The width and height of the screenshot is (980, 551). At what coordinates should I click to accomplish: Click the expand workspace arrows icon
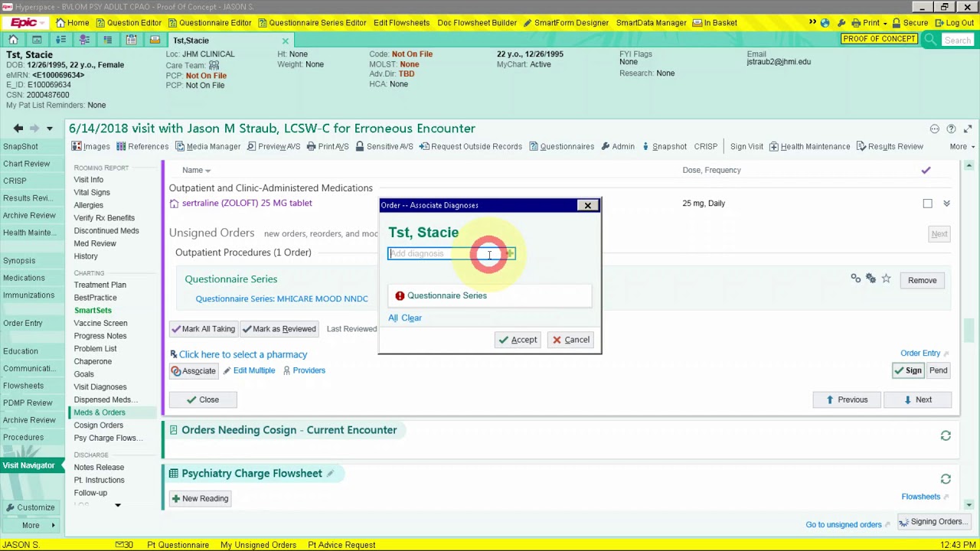click(x=968, y=129)
